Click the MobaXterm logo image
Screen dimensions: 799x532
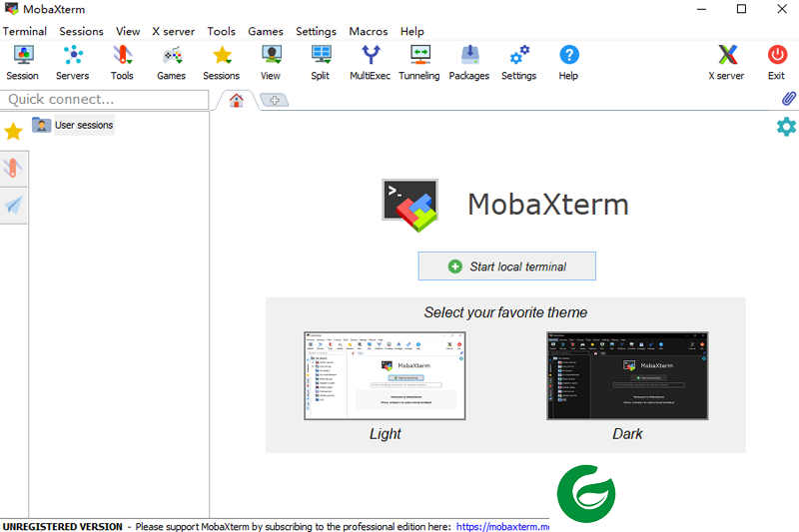pos(410,206)
